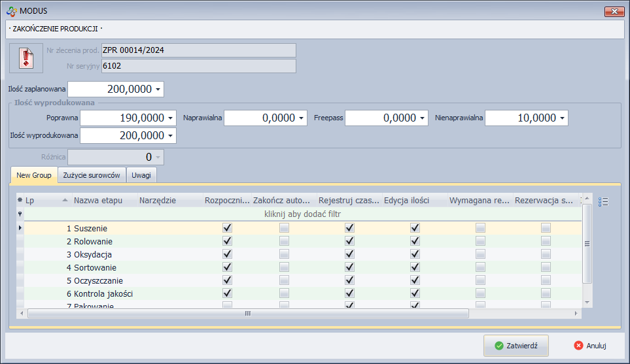Viewport: 630px width, 364px height.
Task: Open the grid column chooser icon
Action: (603, 202)
